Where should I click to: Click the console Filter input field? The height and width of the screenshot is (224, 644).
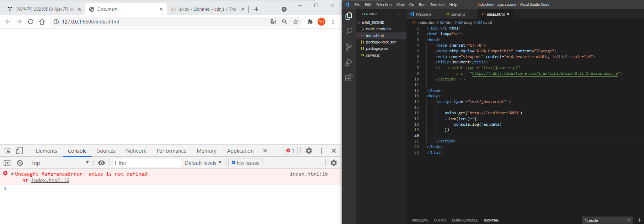pos(147,163)
